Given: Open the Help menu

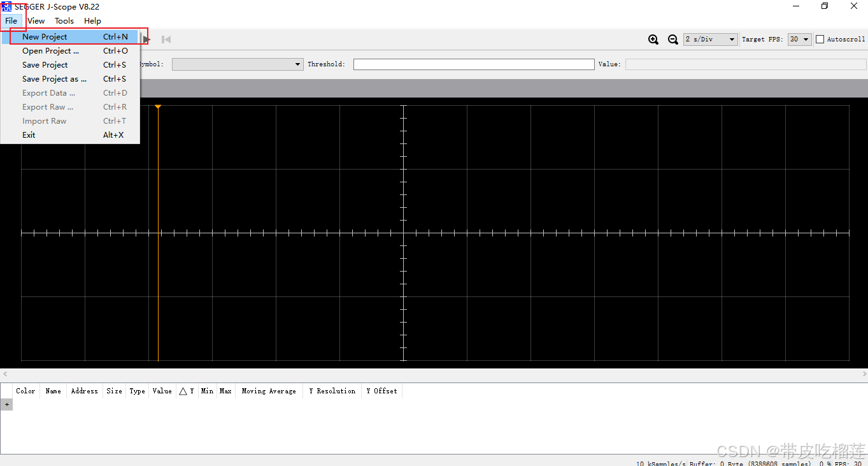Looking at the screenshot, I should pos(92,21).
